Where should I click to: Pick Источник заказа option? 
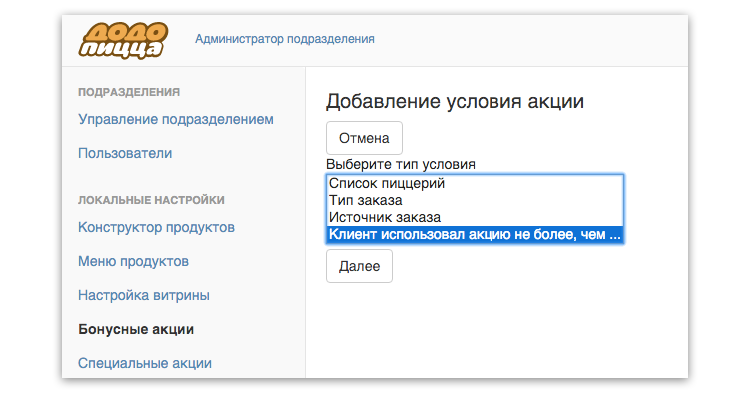(x=475, y=218)
